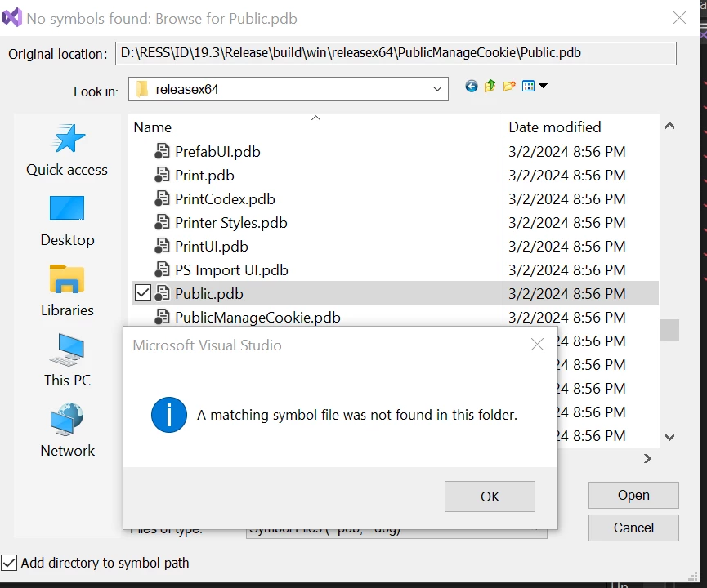Click PrefabUI.pdb date modified cell

coord(566,152)
